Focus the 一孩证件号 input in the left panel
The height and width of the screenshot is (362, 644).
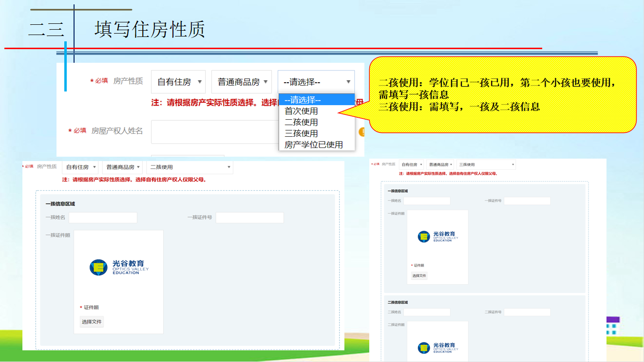(x=249, y=217)
